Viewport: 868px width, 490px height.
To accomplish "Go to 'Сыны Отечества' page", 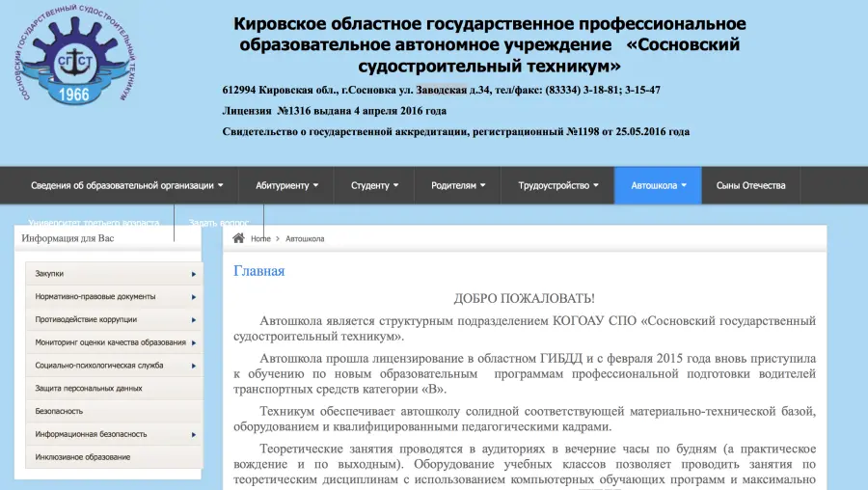I will pyautogui.click(x=750, y=185).
